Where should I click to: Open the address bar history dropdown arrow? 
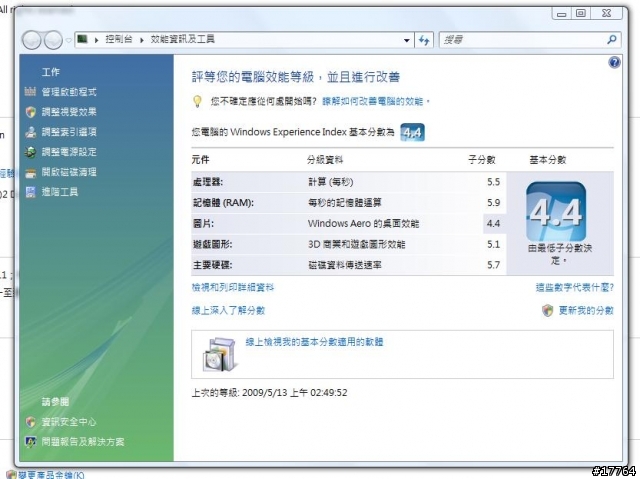[x=407, y=40]
